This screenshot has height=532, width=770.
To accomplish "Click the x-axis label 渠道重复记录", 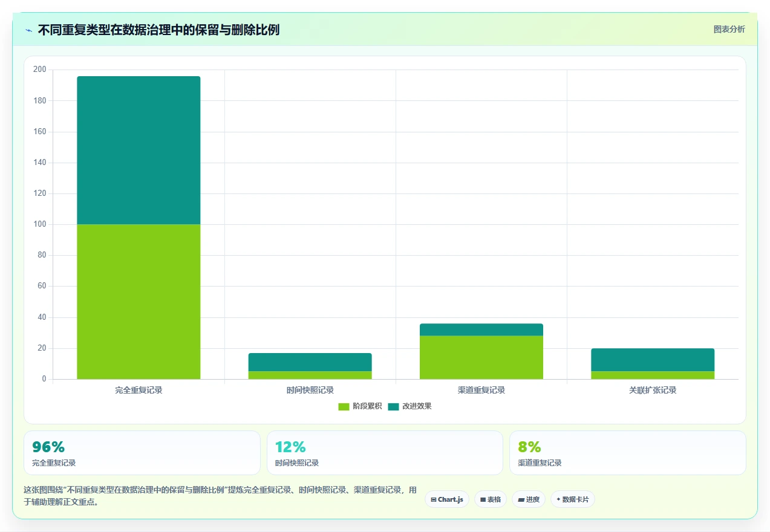I will pyautogui.click(x=481, y=390).
